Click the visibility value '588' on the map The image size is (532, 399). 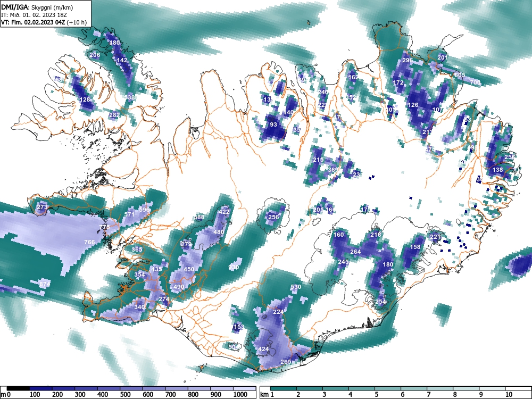pyautogui.click(x=199, y=218)
